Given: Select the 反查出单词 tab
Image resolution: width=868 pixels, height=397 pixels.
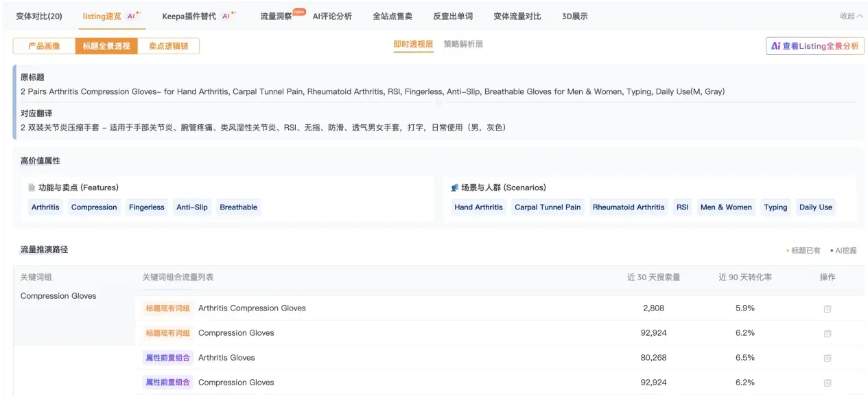Looking at the screenshot, I should tap(453, 16).
